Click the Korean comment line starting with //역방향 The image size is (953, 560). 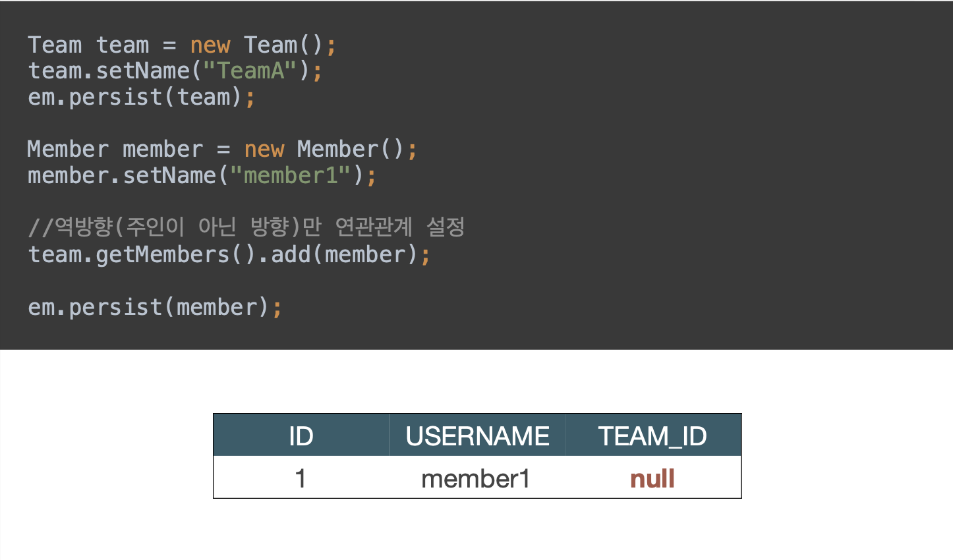(x=246, y=227)
